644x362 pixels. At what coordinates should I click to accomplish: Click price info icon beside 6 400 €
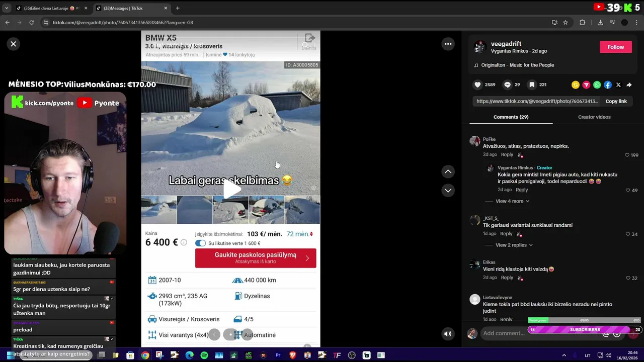tap(184, 242)
